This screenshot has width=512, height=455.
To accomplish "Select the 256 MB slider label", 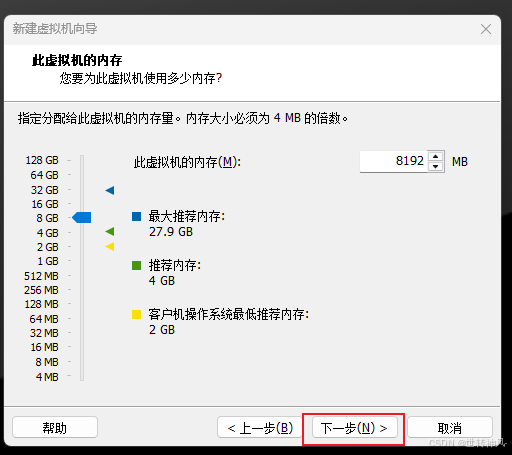I will [41, 290].
